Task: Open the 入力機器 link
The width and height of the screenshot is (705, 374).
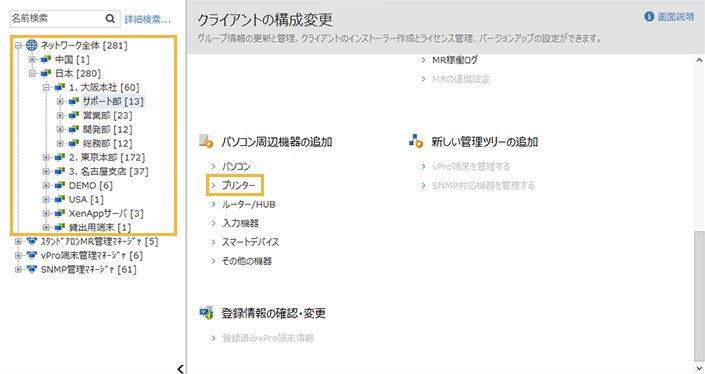Action: pos(240,223)
